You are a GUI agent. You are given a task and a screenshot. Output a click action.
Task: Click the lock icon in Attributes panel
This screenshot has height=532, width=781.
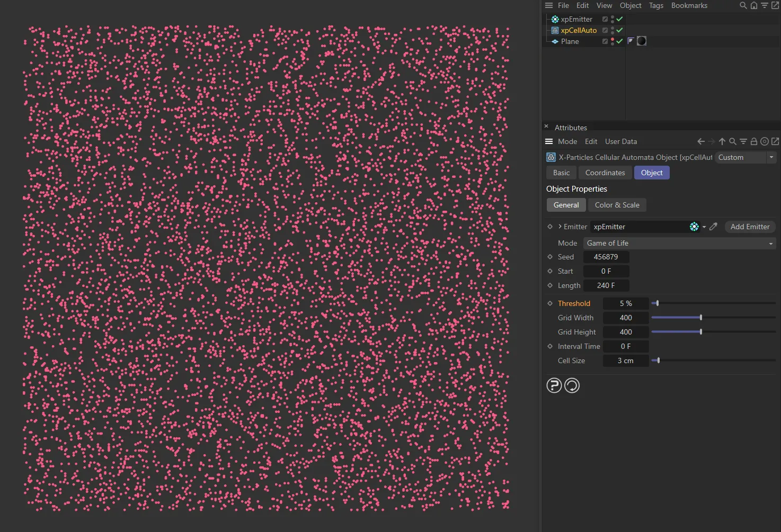[x=753, y=141]
